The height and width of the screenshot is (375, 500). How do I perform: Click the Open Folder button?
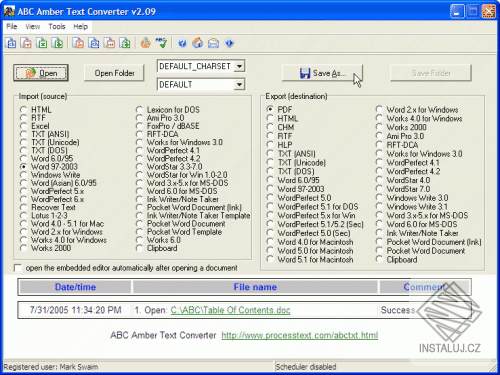pos(114,73)
